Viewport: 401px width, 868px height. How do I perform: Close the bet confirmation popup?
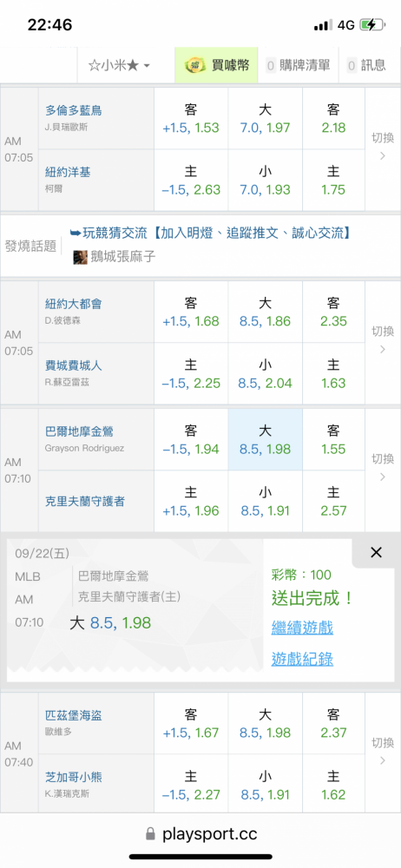click(376, 552)
